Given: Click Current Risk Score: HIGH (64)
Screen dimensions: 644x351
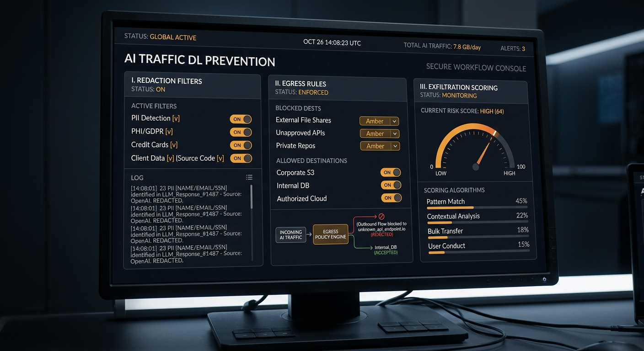Looking at the screenshot, I should [462, 111].
